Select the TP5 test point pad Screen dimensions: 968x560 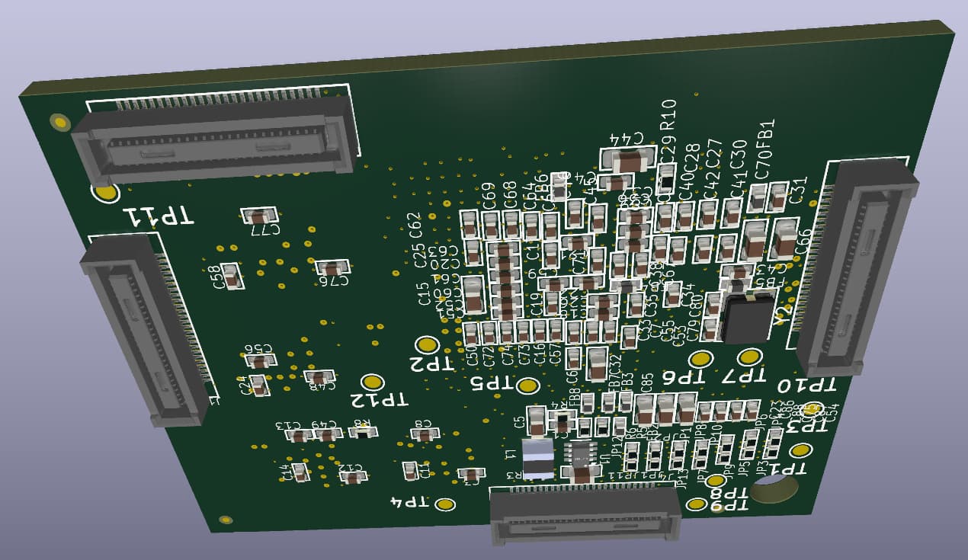click(527, 386)
